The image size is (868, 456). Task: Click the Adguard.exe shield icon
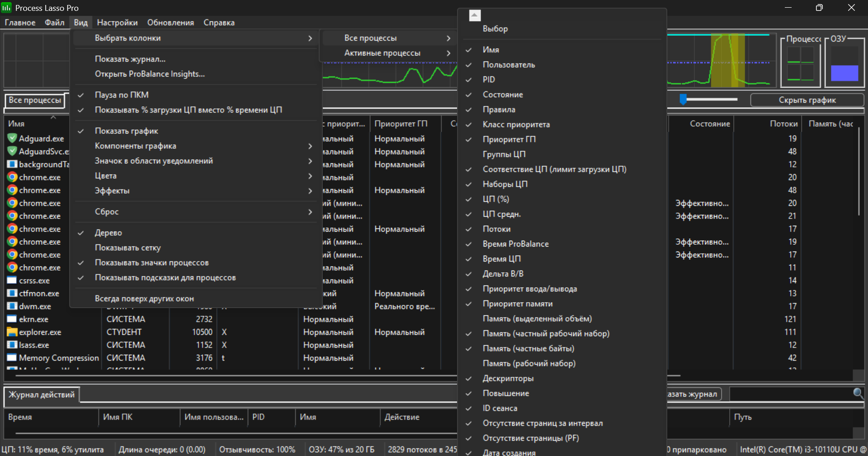click(12, 138)
